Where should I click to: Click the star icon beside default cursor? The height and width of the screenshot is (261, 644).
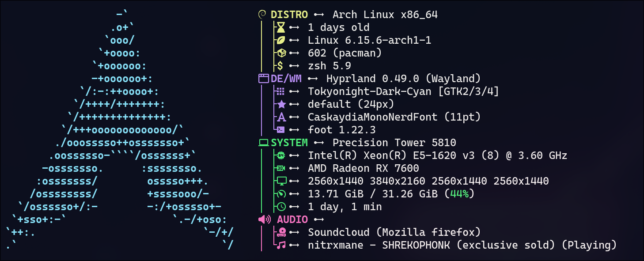click(281, 105)
